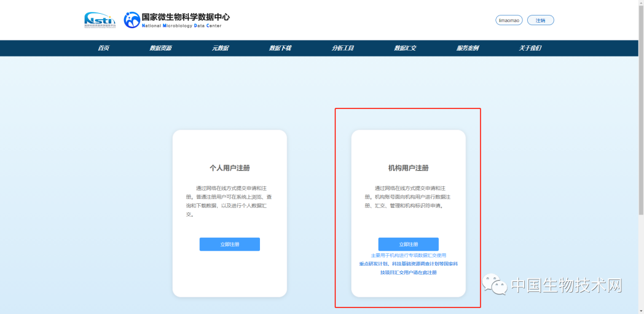Select the 服务案例 menu item
Screen dimensions: 644x314
coord(467,48)
